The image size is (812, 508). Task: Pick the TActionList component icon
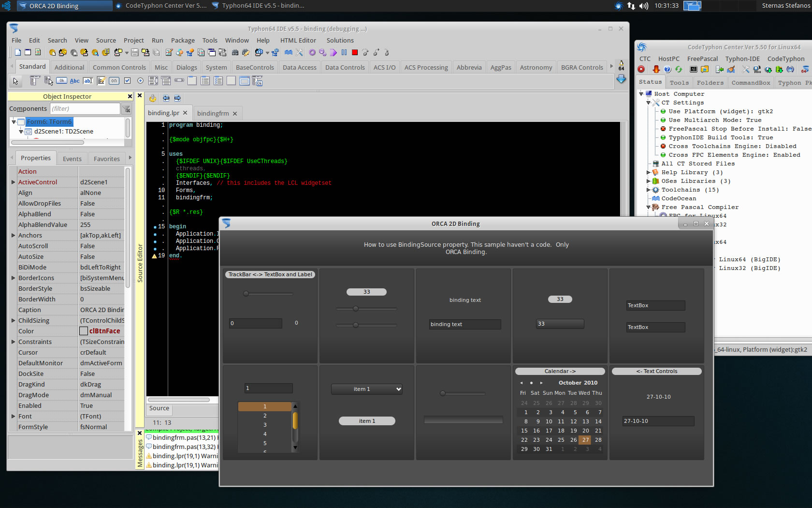tap(258, 81)
